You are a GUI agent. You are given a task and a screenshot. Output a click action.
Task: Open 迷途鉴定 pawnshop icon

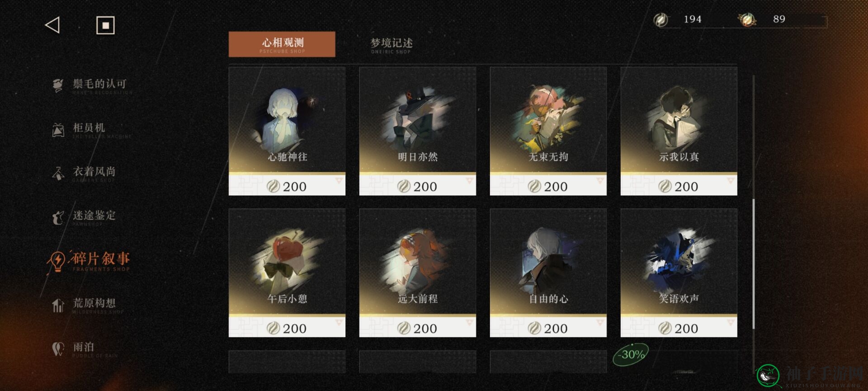tap(58, 218)
